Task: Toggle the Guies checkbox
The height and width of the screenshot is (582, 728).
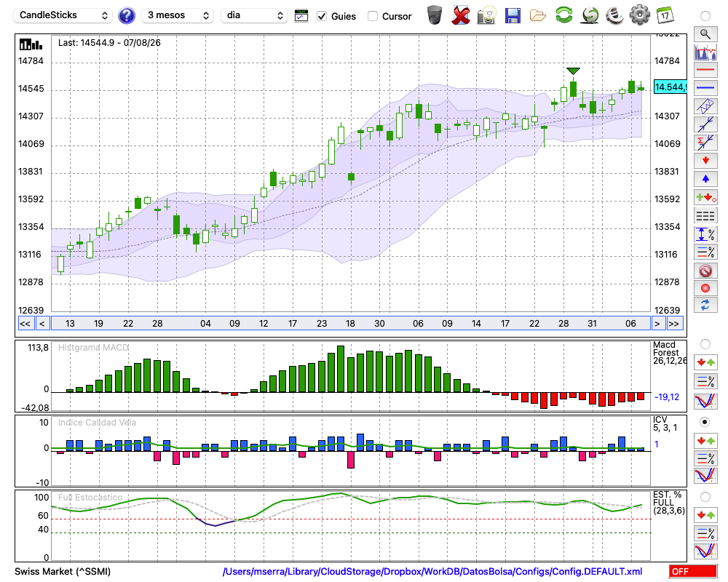Action: tap(321, 16)
